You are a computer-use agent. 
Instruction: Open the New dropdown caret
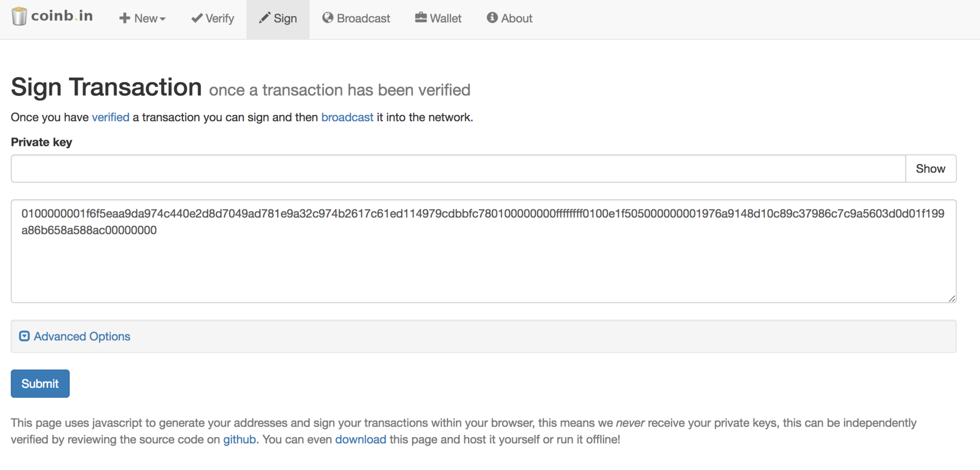tap(163, 19)
